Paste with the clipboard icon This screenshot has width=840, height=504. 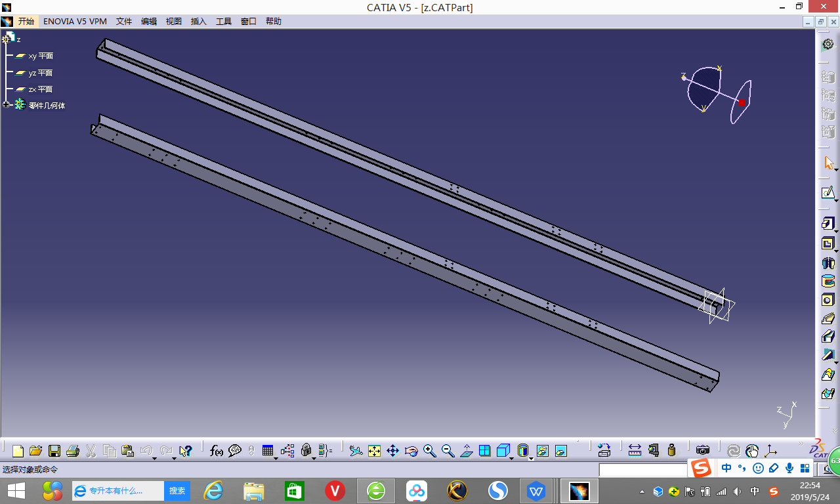tap(128, 451)
